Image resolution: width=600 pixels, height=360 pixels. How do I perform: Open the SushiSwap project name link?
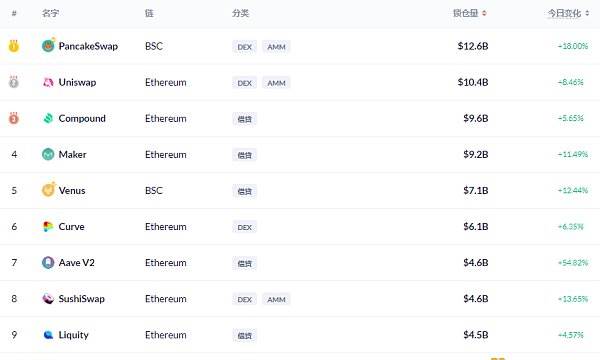tap(82, 299)
